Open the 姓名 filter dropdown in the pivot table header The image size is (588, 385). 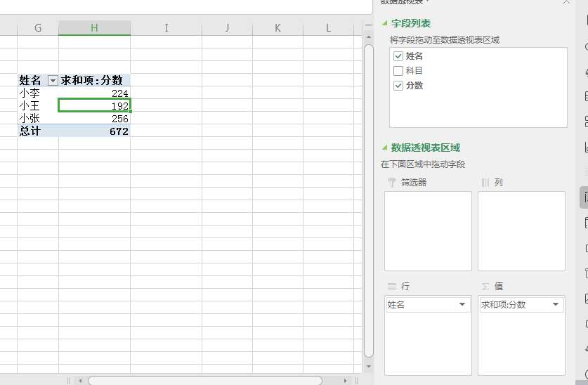53,80
